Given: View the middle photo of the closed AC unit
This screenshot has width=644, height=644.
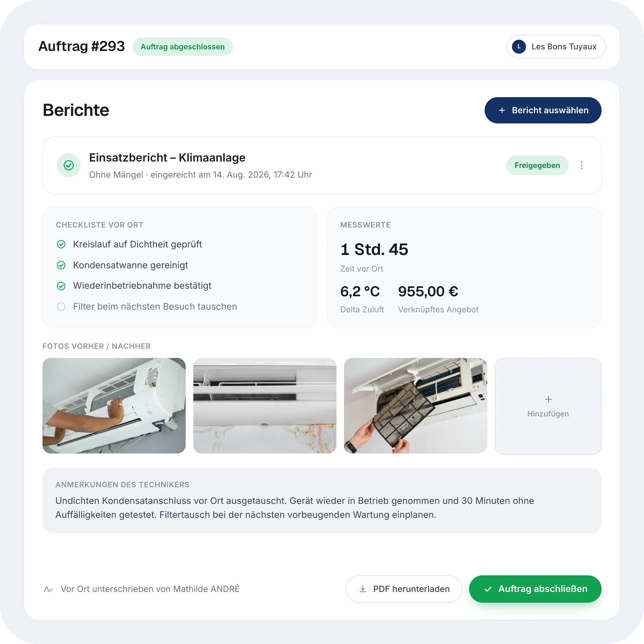Looking at the screenshot, I should pyautogui.click(x=265, y=406).
